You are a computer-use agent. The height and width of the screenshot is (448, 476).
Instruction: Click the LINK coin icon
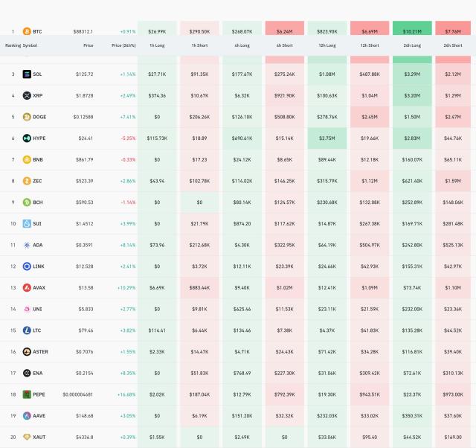click(x=27, y=266)
